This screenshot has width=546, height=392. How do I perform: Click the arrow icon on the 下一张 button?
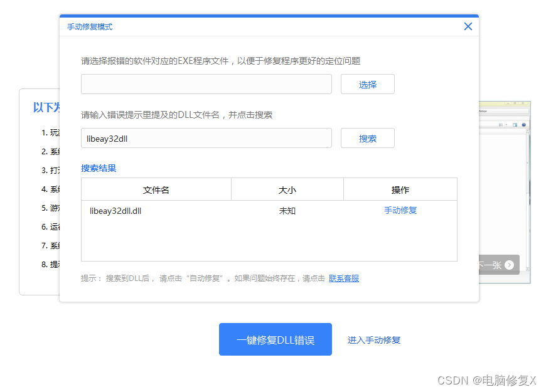pyautogui.click(x=509, y=265)
